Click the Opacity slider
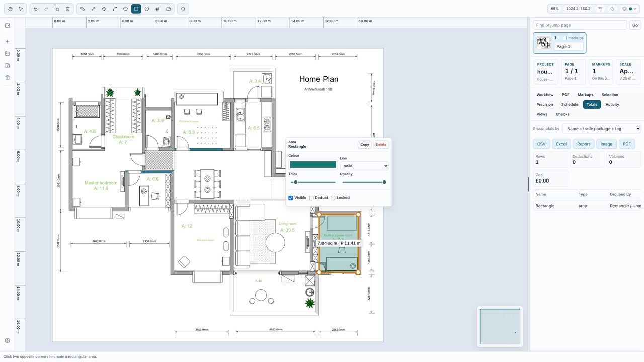The height and width of the screenshot is (362, 644). (364, 182)
